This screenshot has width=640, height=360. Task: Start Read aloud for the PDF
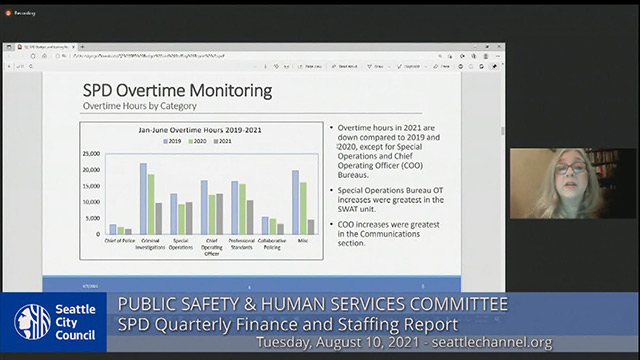click(344, 66)
